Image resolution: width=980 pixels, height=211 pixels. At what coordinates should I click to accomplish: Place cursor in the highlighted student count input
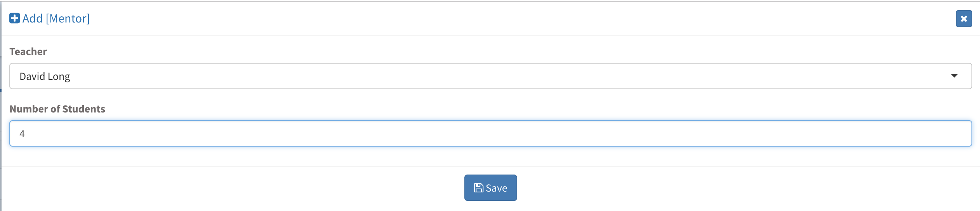click(x=490, y=133)
